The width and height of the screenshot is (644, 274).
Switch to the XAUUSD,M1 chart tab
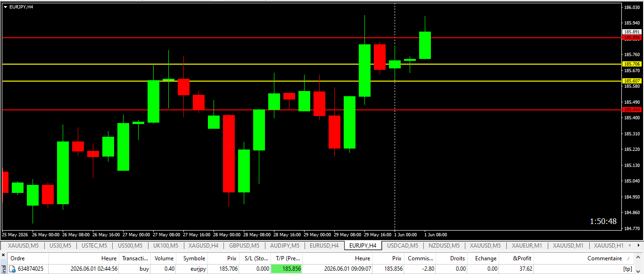click(x=568, y=246)
